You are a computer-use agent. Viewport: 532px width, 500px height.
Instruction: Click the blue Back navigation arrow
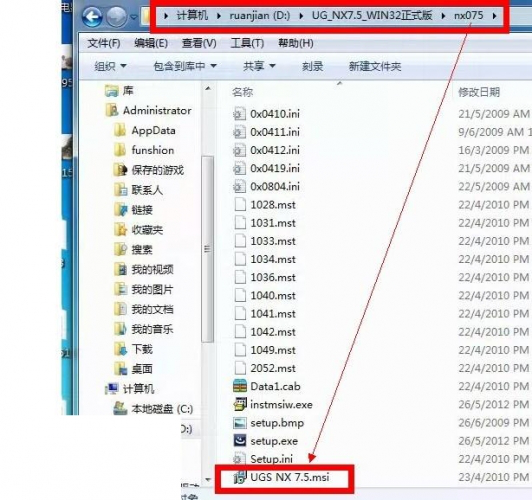[92, 16]
